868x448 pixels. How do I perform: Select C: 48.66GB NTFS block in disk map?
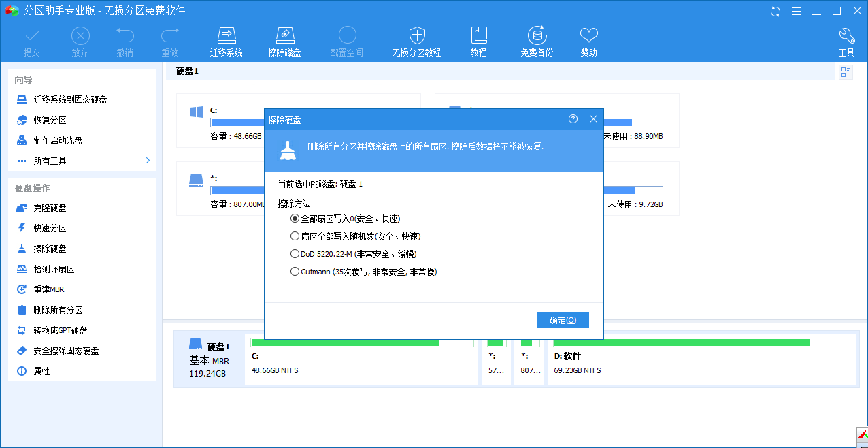click(x=362, y=359)
